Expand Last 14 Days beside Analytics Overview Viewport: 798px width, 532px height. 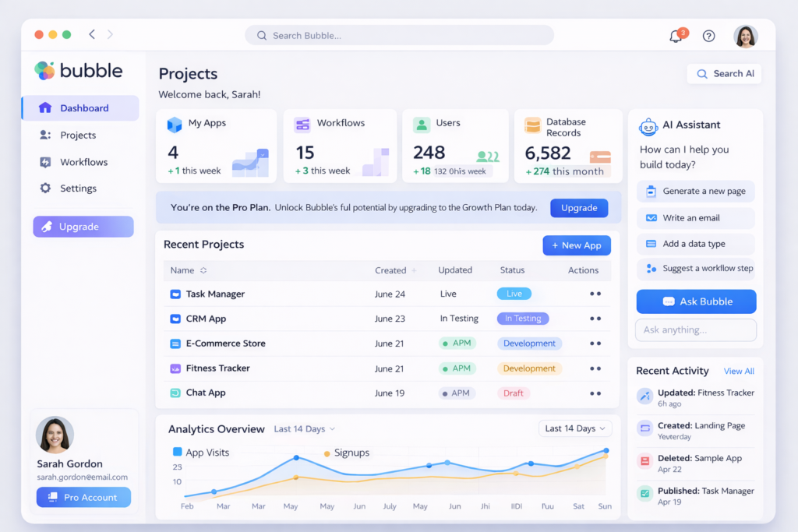pos(305,429)
